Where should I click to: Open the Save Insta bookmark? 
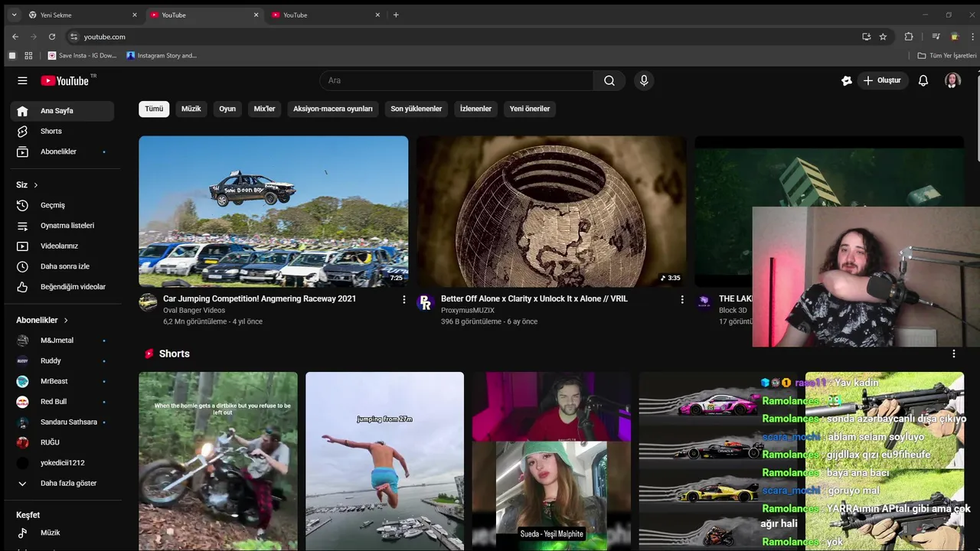point(83,56)
